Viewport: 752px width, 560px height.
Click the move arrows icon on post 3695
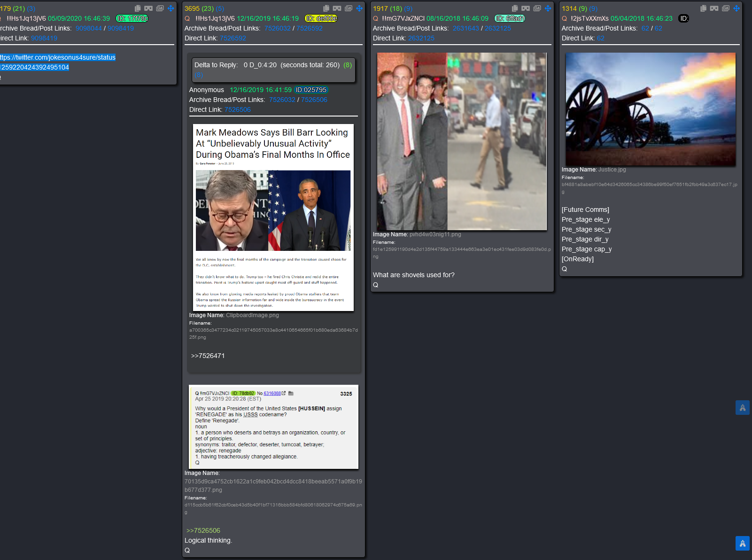pyautogui.click(x=359, y=8)
